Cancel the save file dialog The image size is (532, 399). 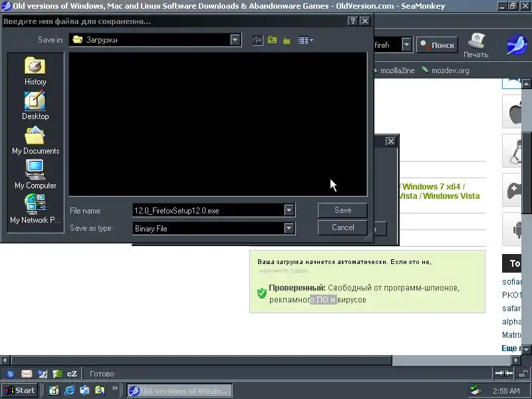tap(342, 227)
